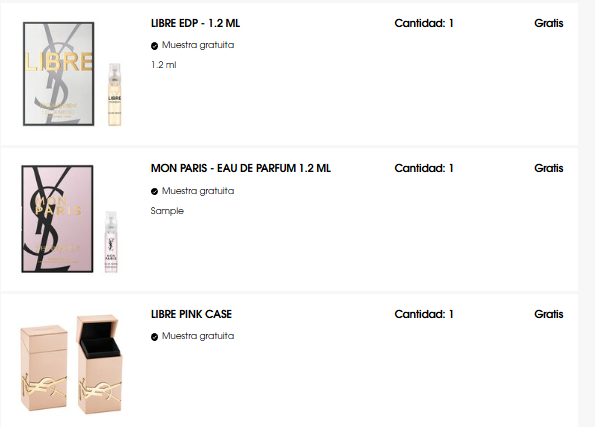
Task: Click Muestra gratuita label for LIBRE PINK CASE
Action: [198, 336]
